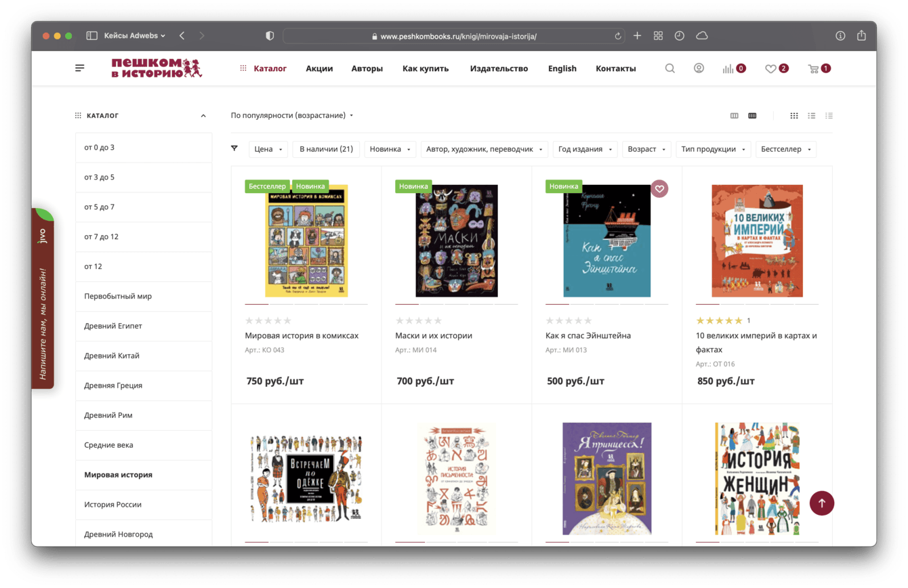Open the "Авторы" menu item
This screenshot has width=908, height=588.
367,68
